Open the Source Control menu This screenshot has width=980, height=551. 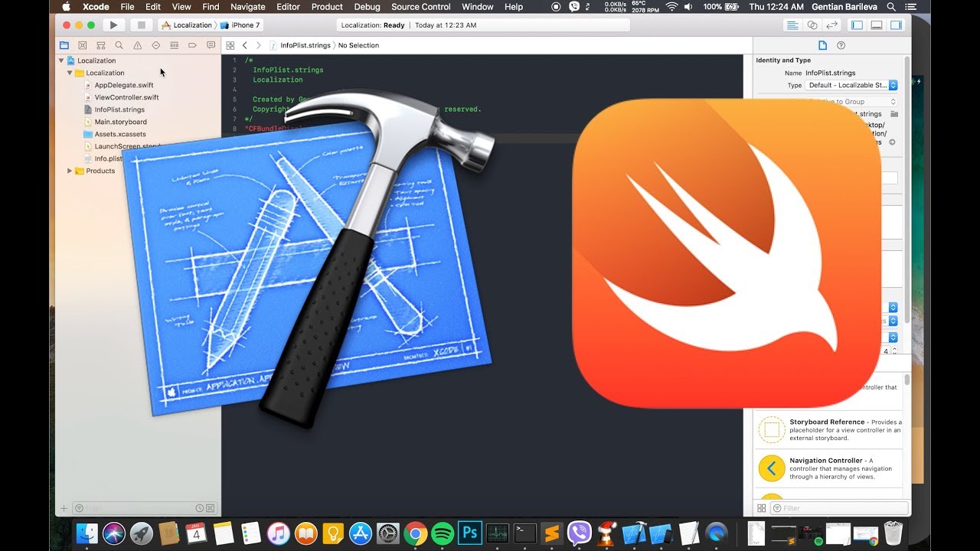421,7
